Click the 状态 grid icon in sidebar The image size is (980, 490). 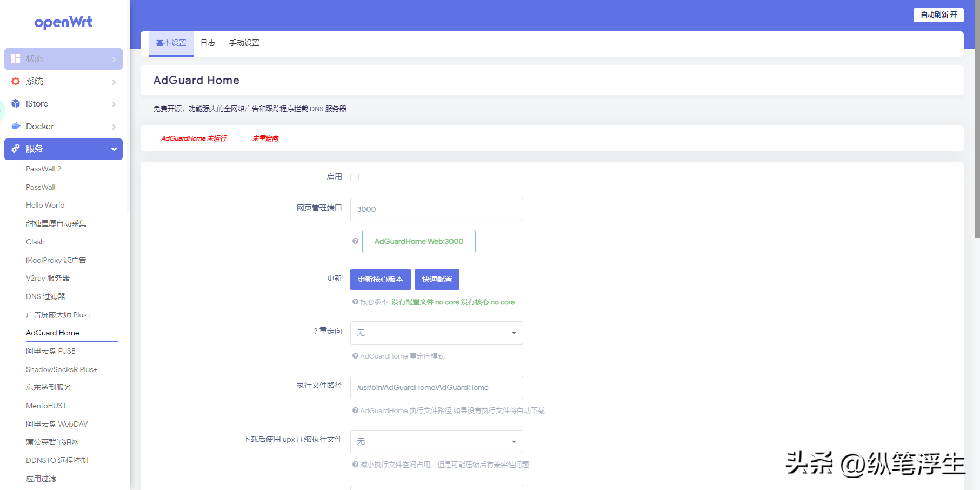16,58
